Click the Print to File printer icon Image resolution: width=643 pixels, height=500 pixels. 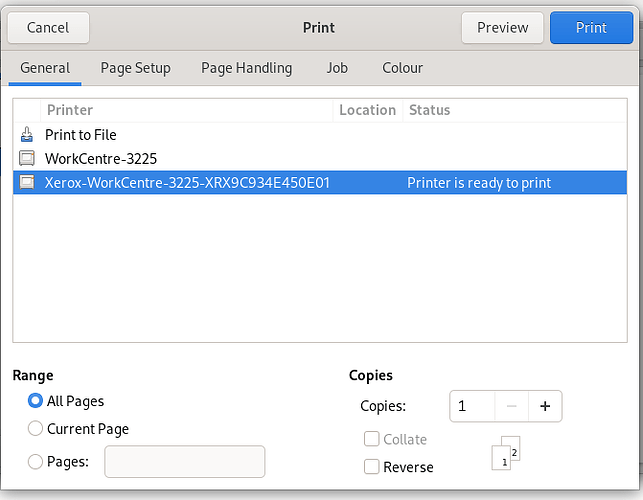[x=27, y=135]
